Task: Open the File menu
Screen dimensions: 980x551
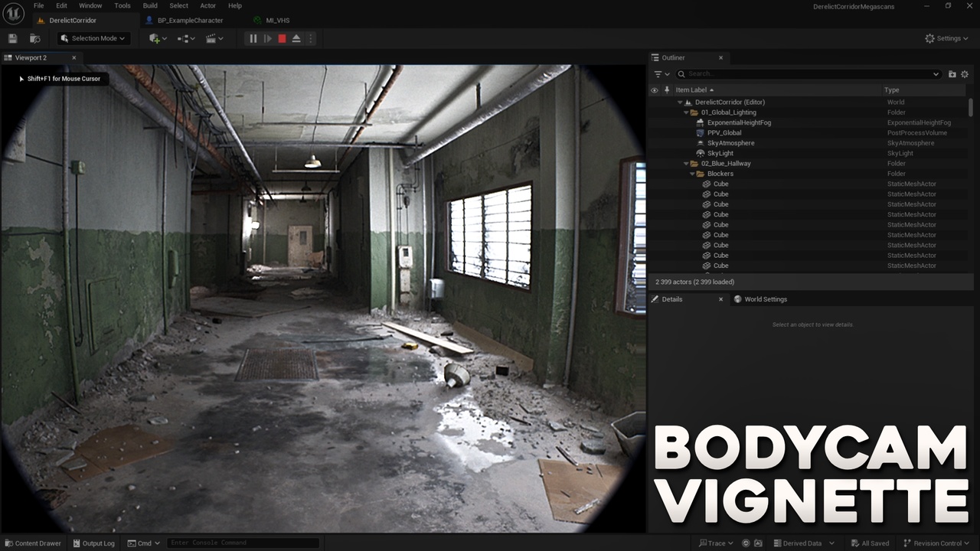Action: pos(38,5)
